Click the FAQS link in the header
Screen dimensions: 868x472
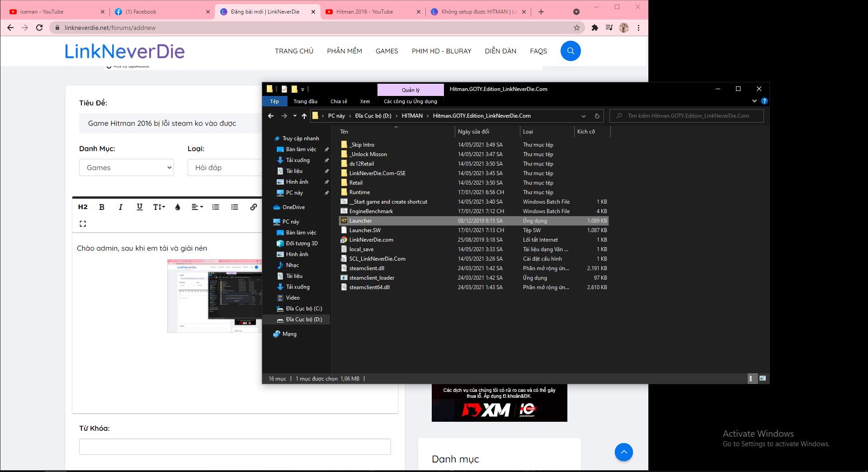click(x=538, y=51)
